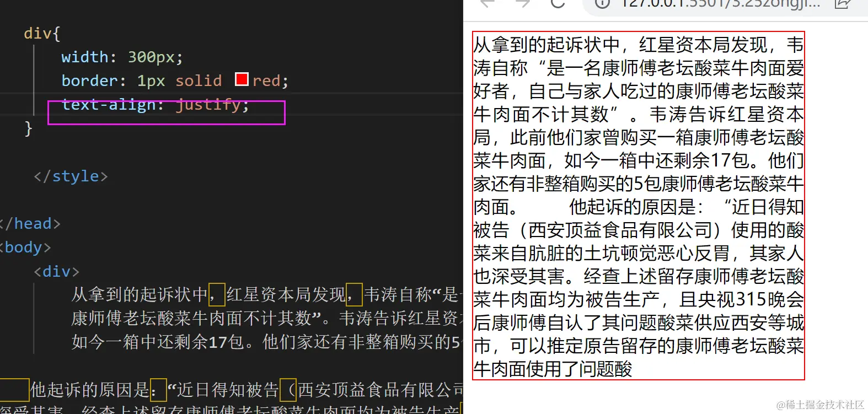Click the closing '</head>' tag
Screen dimensions: 868x414
(x=30, y=224)
